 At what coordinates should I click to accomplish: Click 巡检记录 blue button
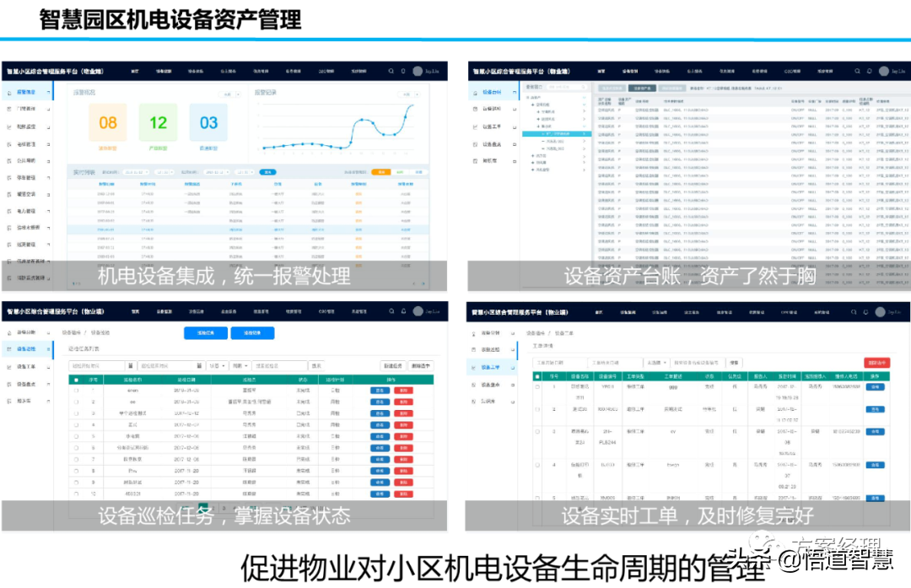252,333
